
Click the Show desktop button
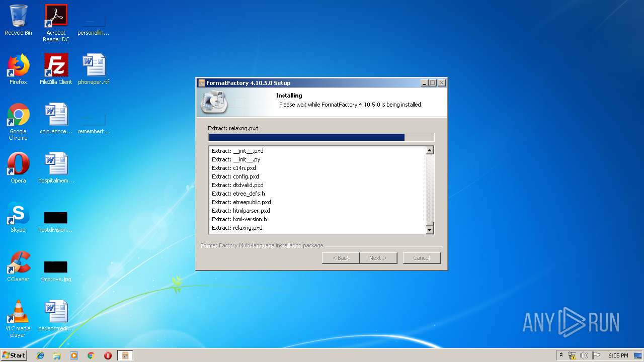point(639,355)
